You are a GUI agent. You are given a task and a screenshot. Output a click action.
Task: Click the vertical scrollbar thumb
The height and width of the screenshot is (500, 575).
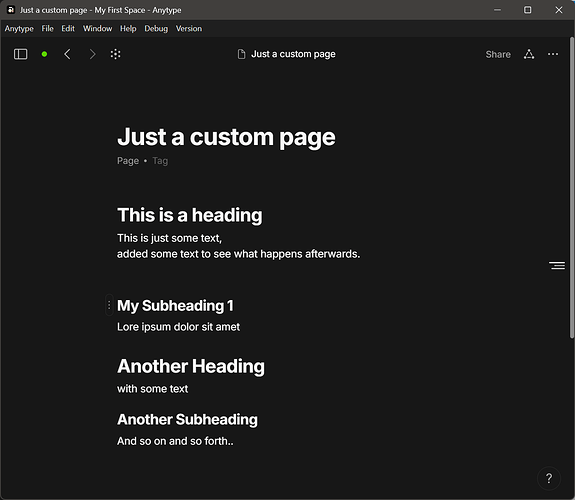click(572, 188)
